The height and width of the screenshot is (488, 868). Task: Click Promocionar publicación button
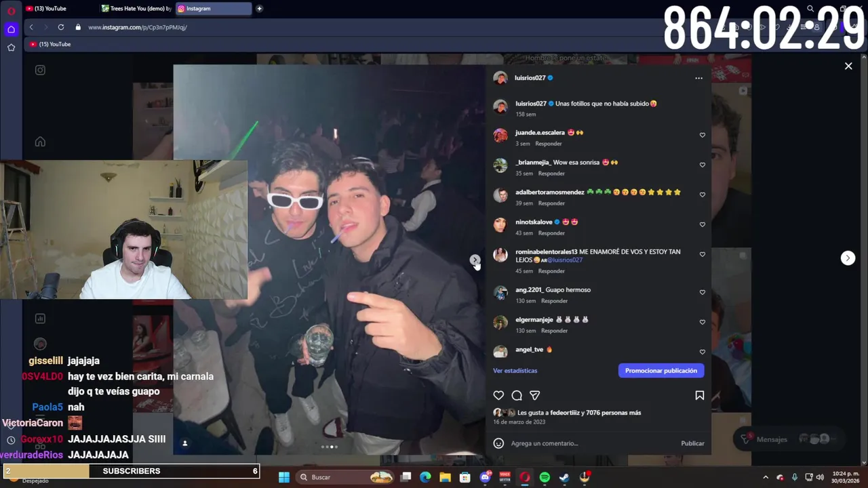[661, 371]
